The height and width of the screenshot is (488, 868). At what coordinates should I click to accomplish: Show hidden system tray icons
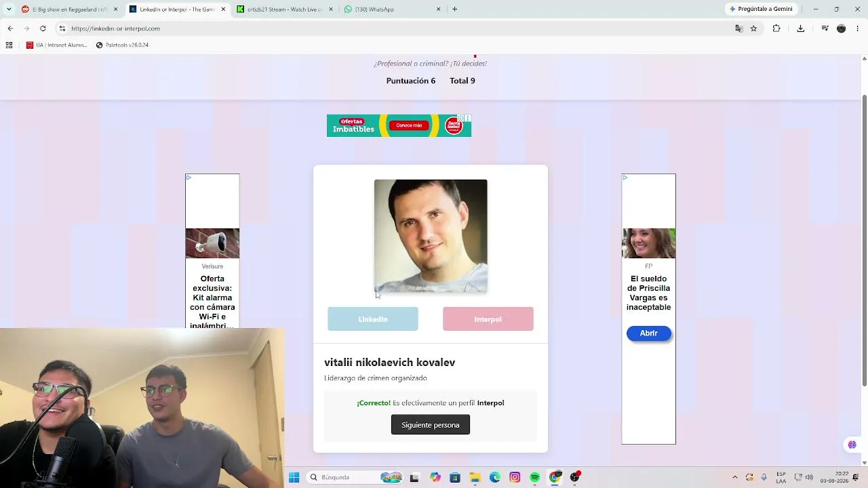tap(734, 477)
